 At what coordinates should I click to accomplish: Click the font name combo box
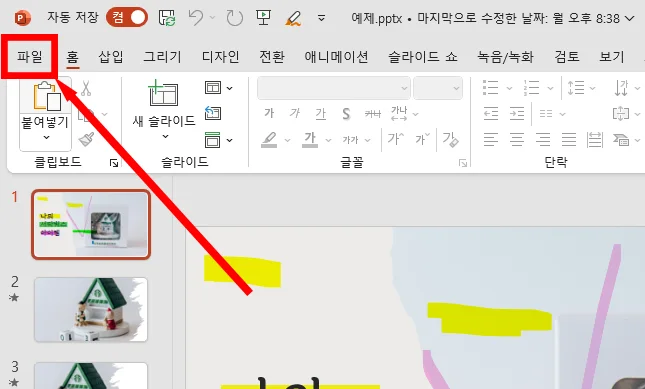(334, 88)
